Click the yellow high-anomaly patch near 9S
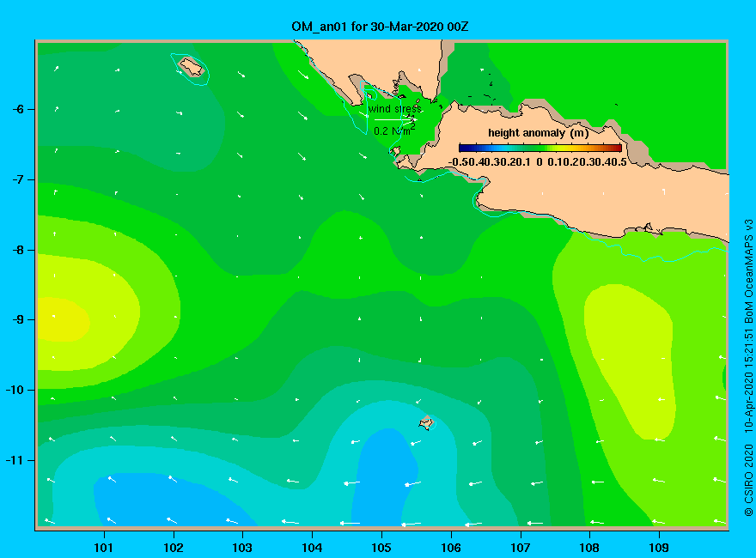This screenshot has height=558, width=756. pyautogui.click(x=63, y=320)
